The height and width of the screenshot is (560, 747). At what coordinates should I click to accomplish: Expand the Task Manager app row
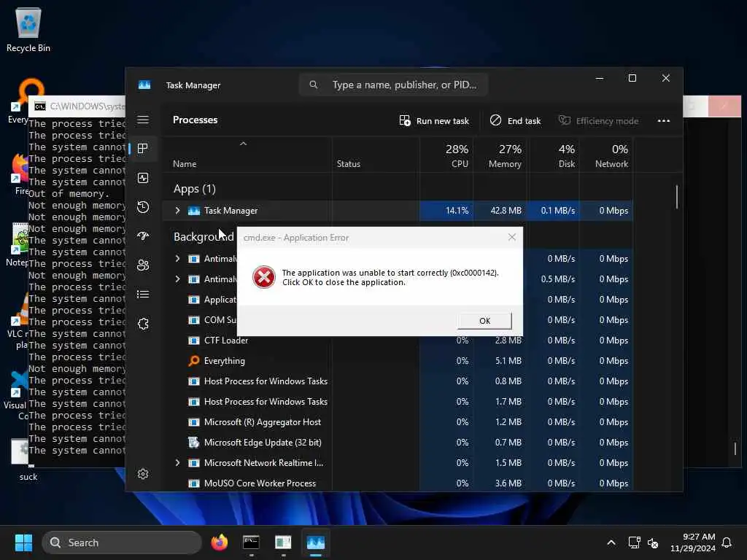tap(177, 211)
